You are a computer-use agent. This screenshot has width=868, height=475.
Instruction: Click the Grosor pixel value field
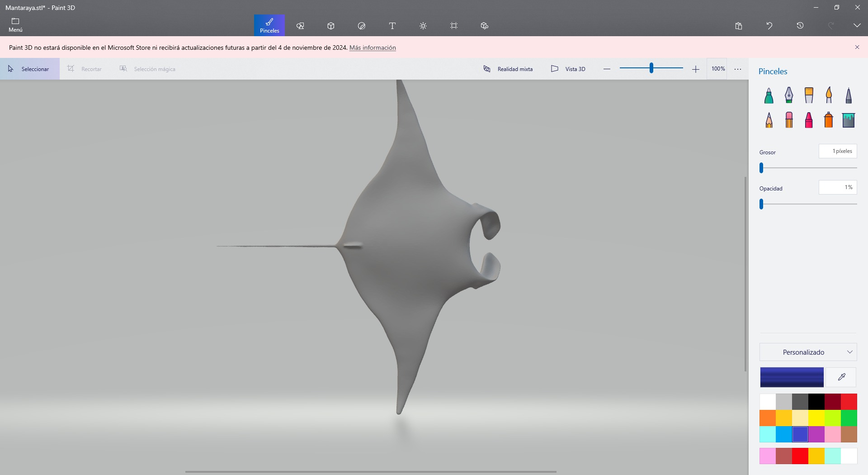pos(838,151)
